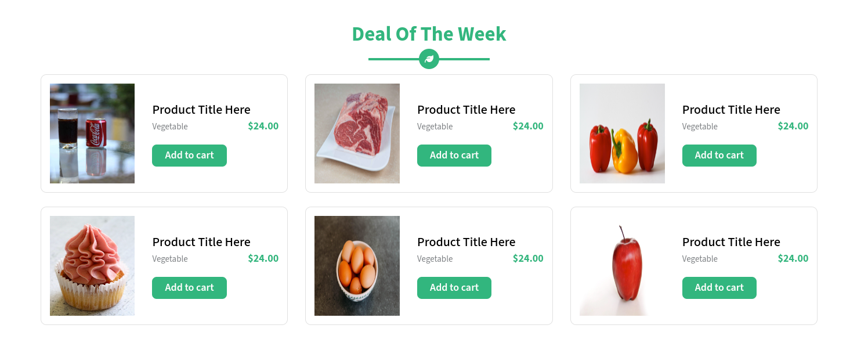Viewport: 868px width, 350px height.
Task: Open the product title beside the peppers
Action: tap(731, 110)
